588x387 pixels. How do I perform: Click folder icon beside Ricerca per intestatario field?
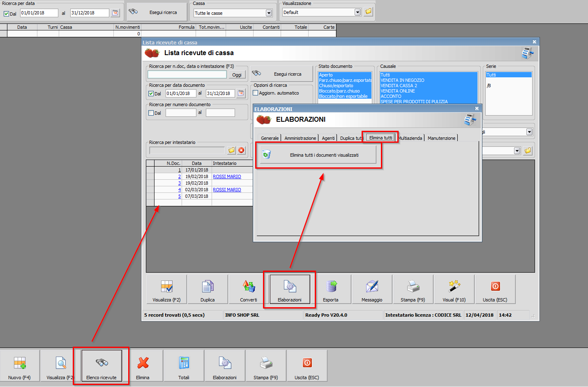[232, 150]
